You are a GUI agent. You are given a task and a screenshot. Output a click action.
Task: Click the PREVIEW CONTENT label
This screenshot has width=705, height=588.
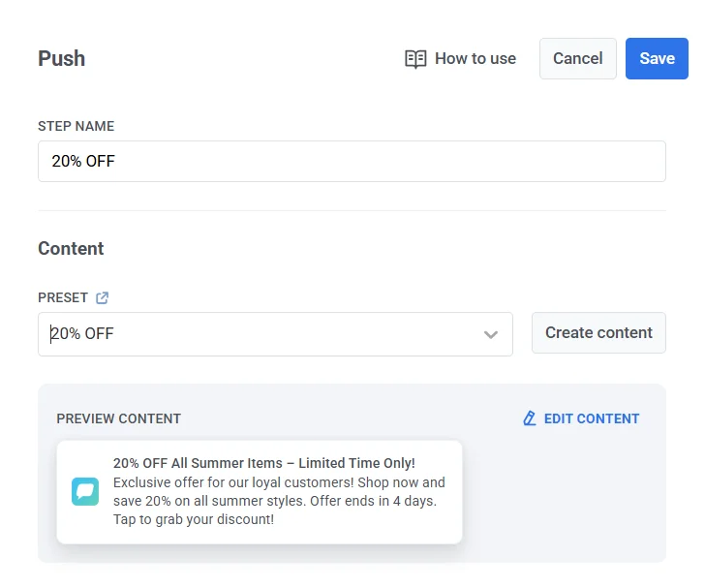point(118,418)
